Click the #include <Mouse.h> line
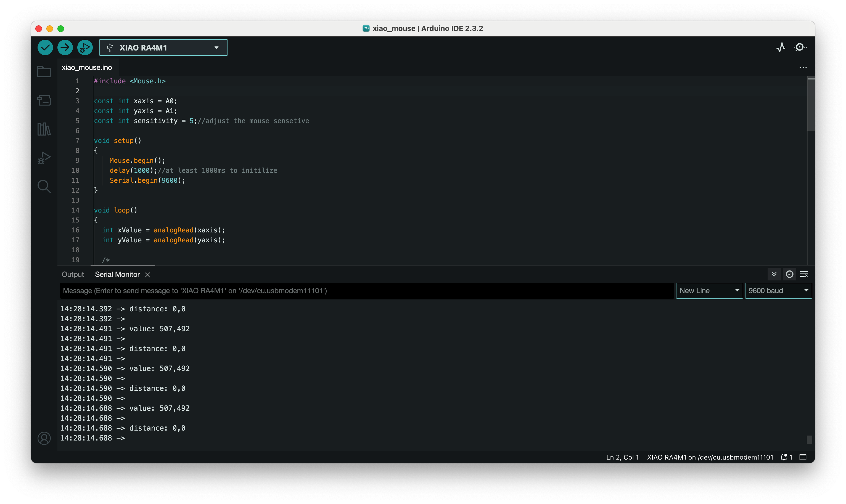 pos(129,81)
